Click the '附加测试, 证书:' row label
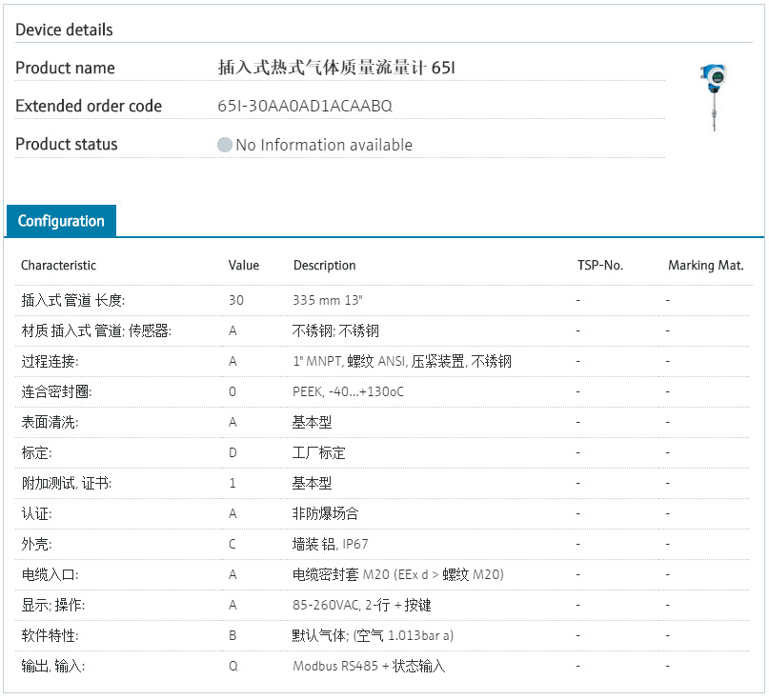This screenshot has width=769, height=700. click(66, 484)
